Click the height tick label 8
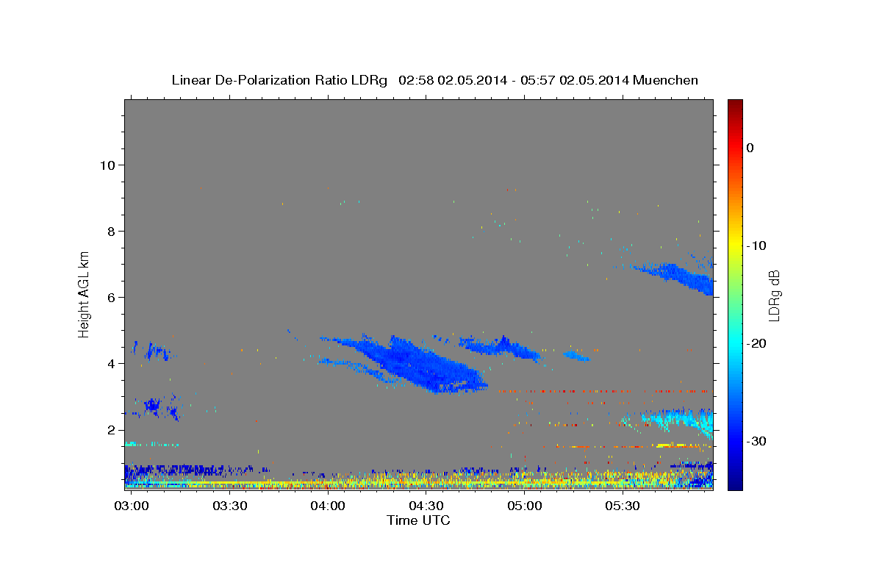 pyautogui.click(x=112, y=231)
